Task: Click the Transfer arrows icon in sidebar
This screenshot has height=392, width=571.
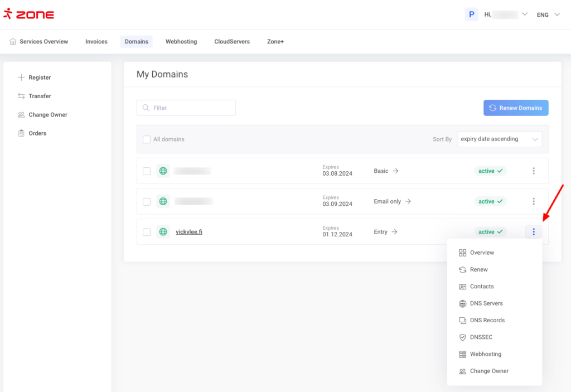Action: click(x=21, y=96)
